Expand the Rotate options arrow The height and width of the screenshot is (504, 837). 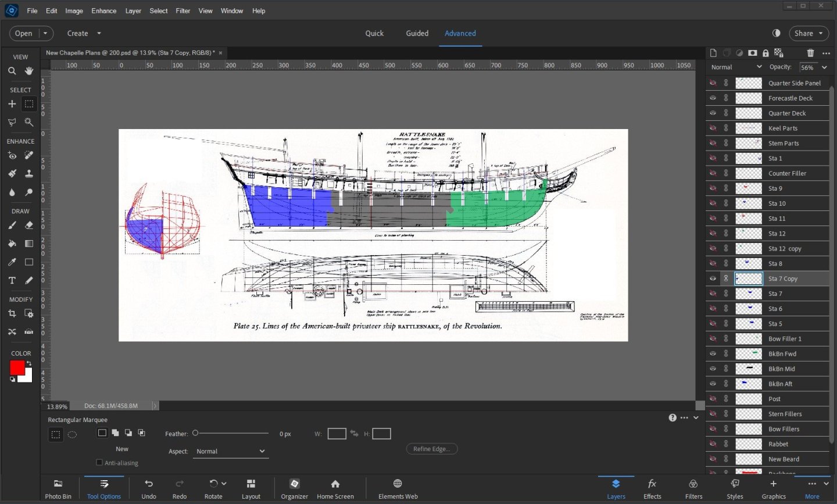pos(224,484)
